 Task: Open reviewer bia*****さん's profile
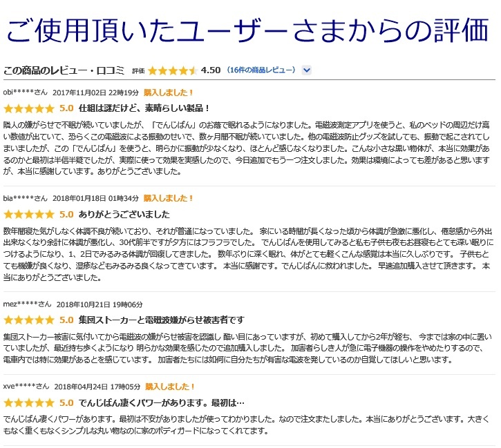pos(26,198)
